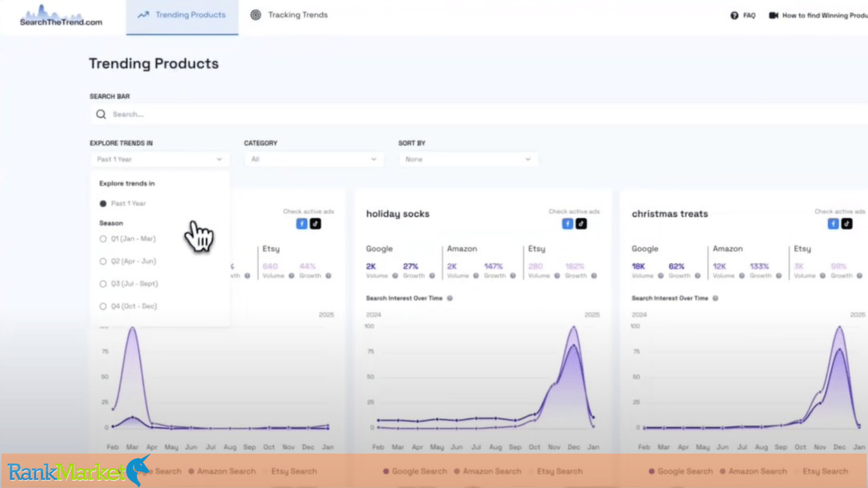Open the Trending Products tab
868x488 pixels.
182,16
